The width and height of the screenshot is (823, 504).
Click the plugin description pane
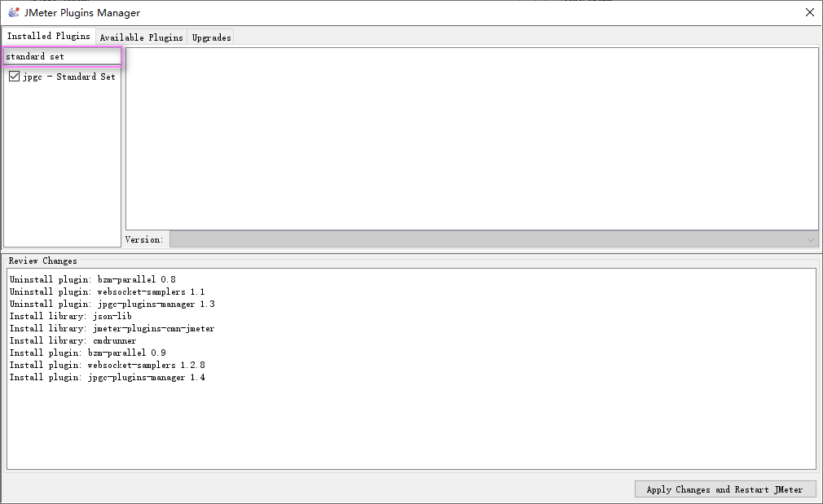472,138
